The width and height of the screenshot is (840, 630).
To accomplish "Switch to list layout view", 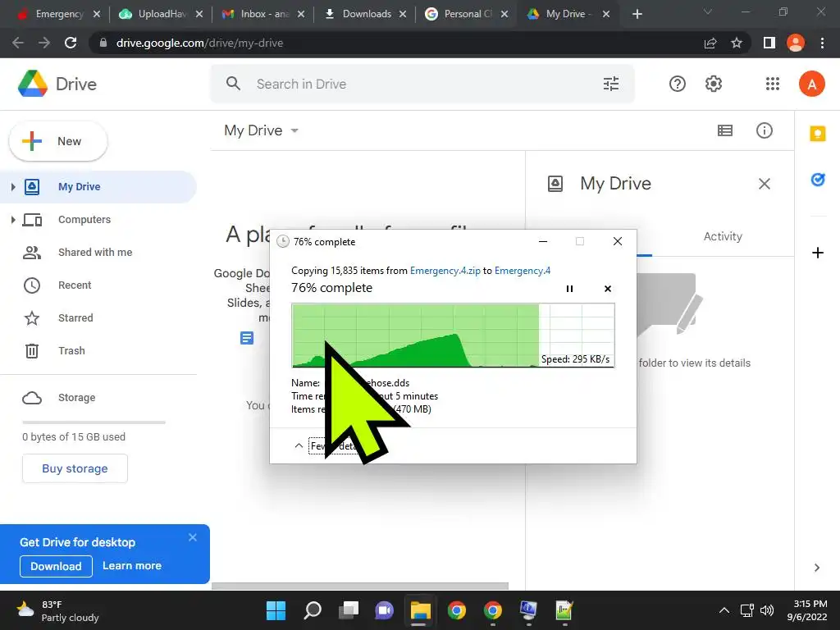I will 725,130.
